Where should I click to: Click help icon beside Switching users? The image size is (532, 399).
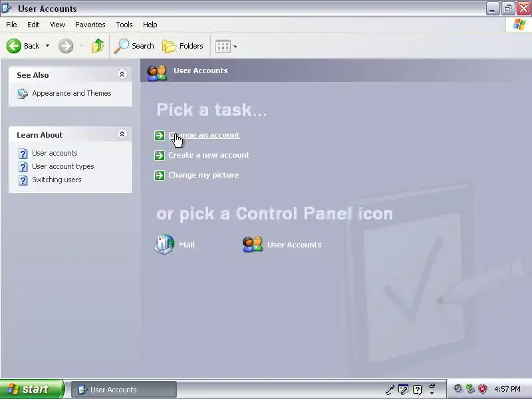[x=23, y=180]
